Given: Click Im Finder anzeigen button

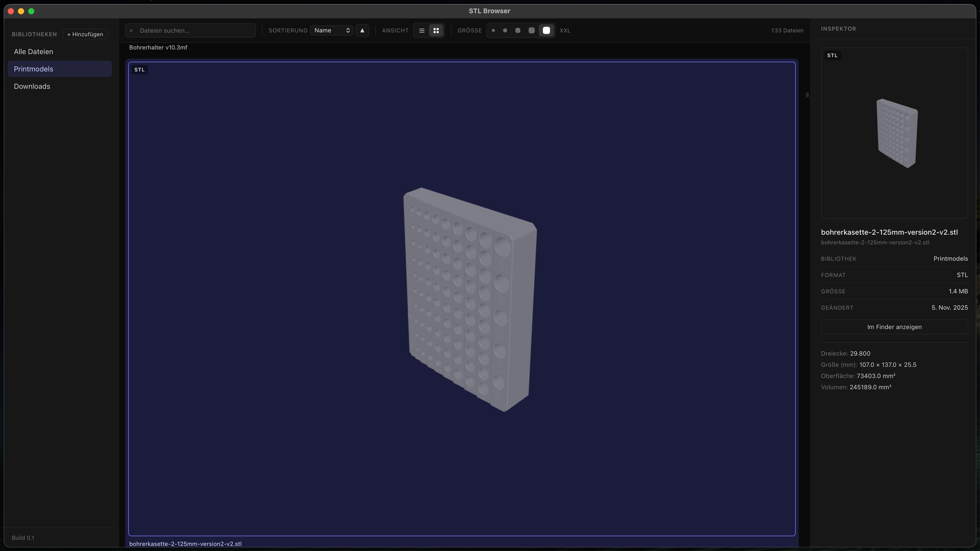Looking at the screenshot, I should 894,327.
